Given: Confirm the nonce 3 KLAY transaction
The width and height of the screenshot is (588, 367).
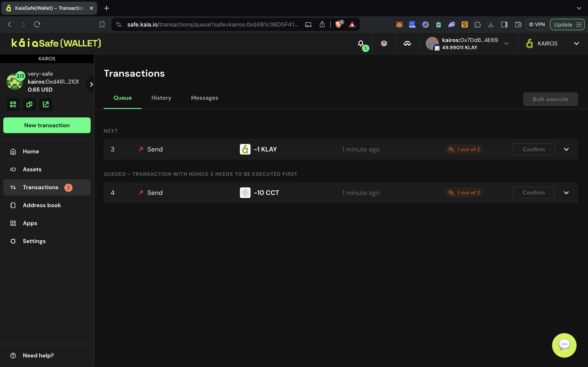Looking at the screenshot, I should click(x=533, y=149).
